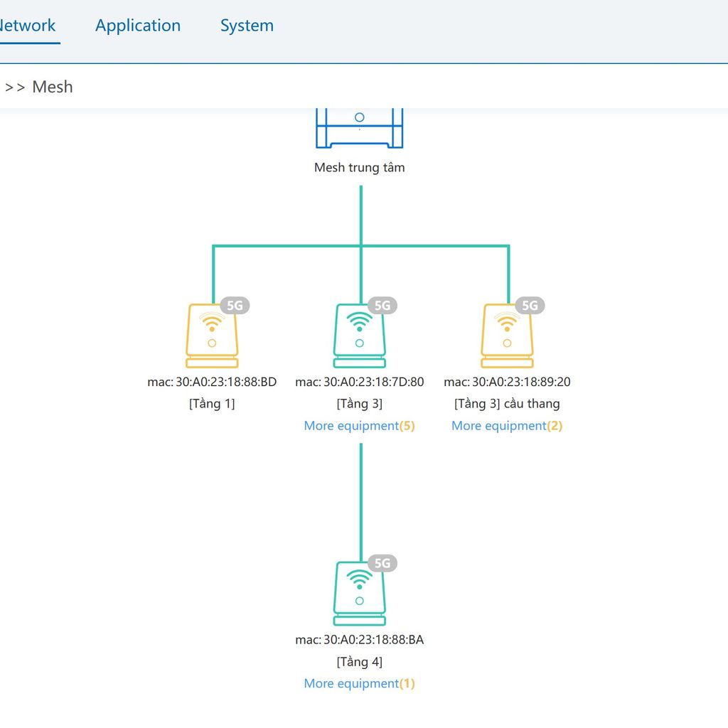Click the [Tầng 1] label
The width and height of the screenshot is (728, 728).
coord(212,404)
